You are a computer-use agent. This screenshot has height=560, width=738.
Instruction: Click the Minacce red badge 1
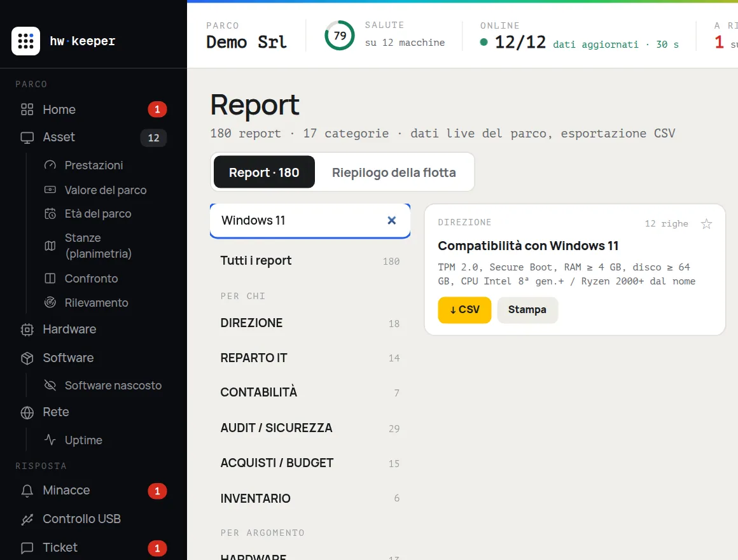[x=157, y=491]
